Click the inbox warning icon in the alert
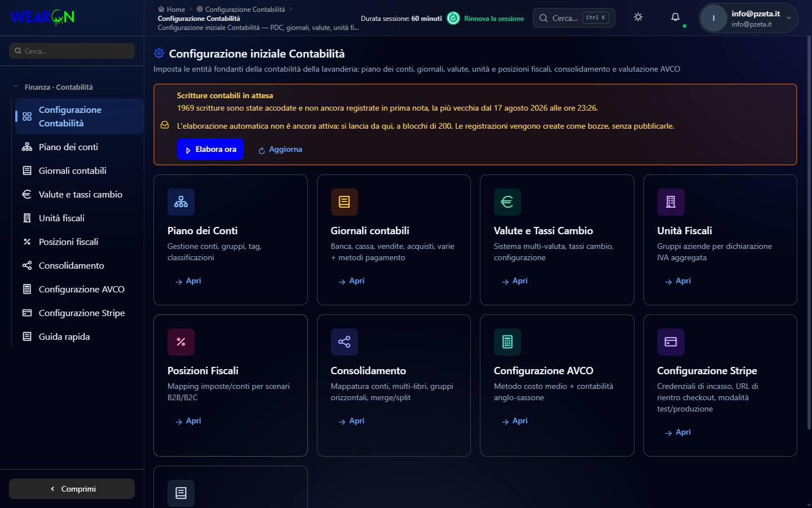The image size is (812, 508). 165,125
